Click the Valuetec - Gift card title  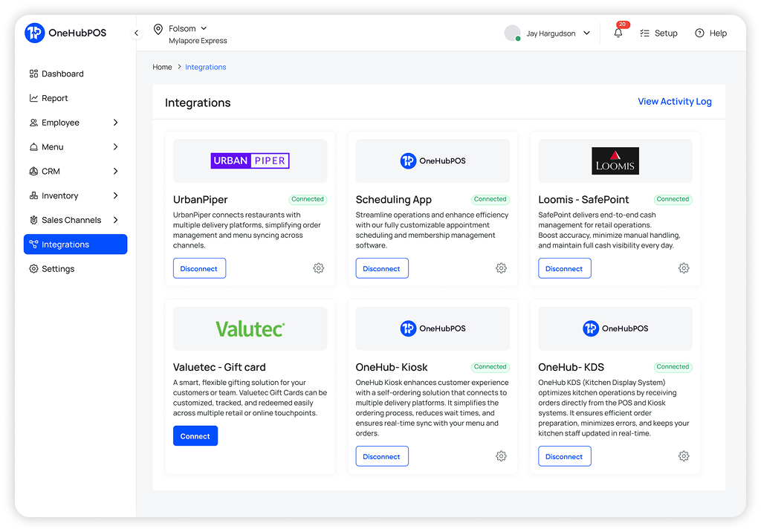pos(219,368)
